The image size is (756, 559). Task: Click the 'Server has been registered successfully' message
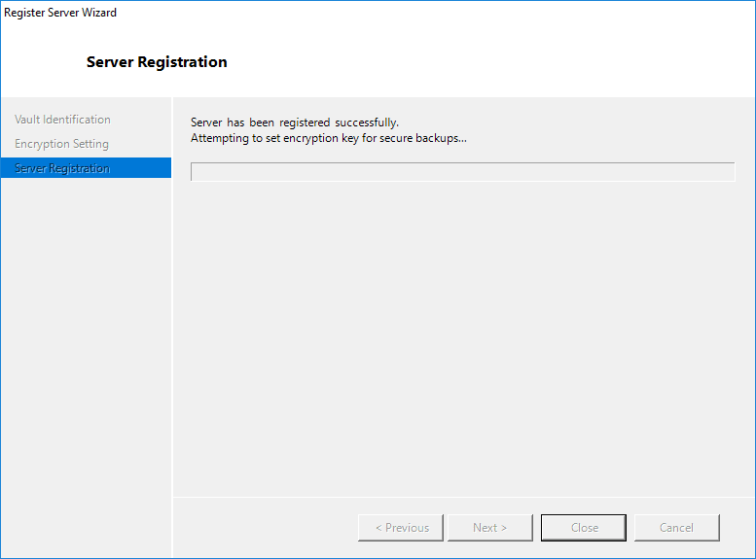tap(294, 122)
